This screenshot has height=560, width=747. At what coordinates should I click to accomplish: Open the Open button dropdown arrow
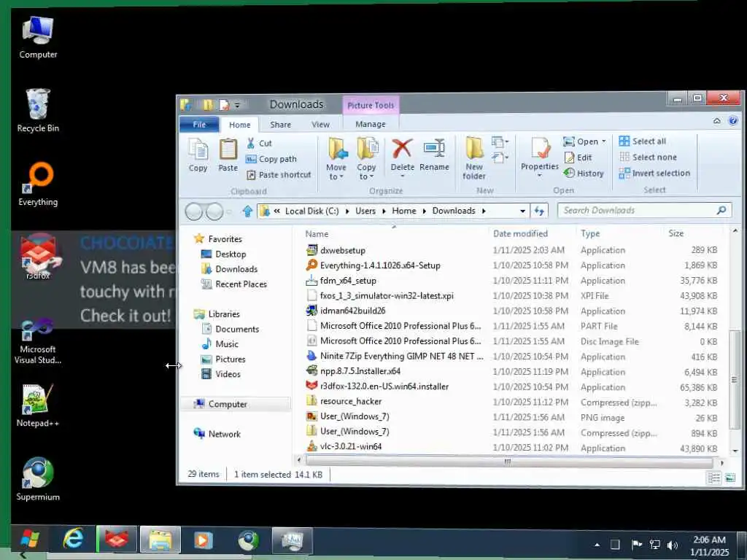click(x=603, y=141)
